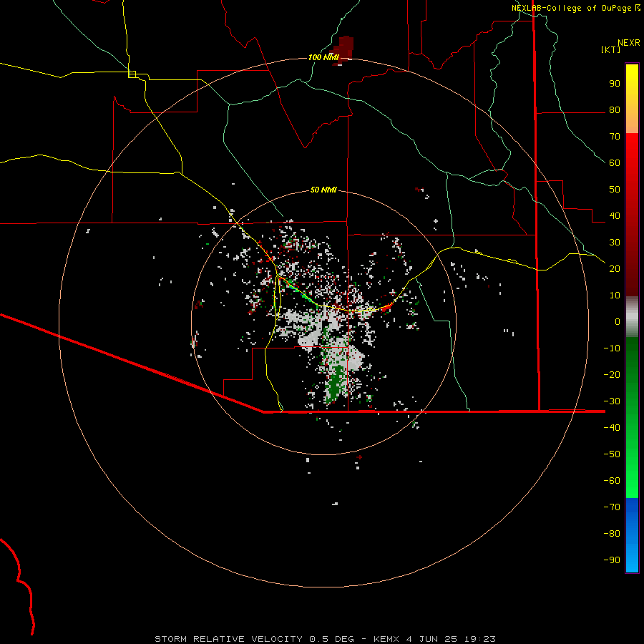Click the -90 value on velocity scale
This screenshot has width=644, height=644.
612,560
